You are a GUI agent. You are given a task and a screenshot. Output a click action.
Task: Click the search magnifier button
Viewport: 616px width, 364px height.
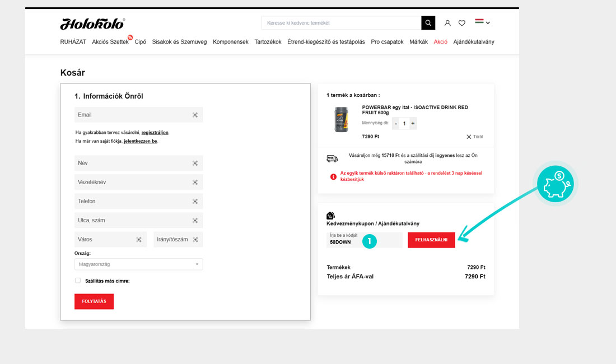click(428, 23)
